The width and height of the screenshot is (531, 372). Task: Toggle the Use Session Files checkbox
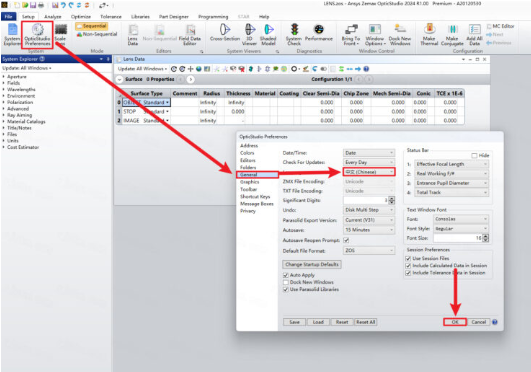tap(408, 259)
